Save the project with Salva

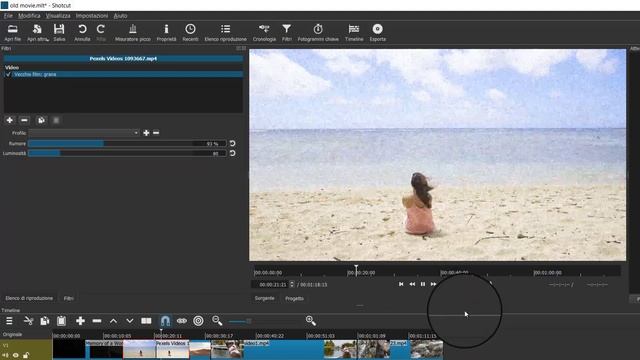[59, 33]
